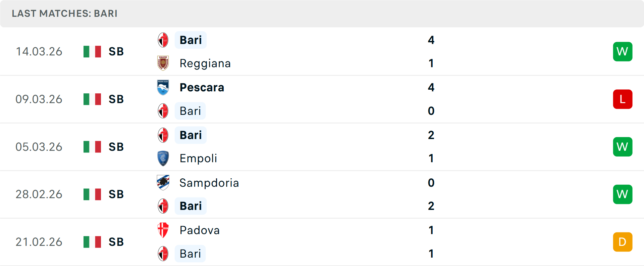Click the Padova club crest
Image resolution: width=644 pixels, height=266 pixels.
point(163,230)
